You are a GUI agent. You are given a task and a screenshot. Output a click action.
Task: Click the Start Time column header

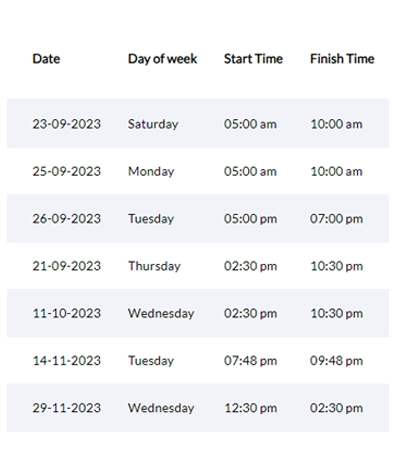[x=253, y=59]
